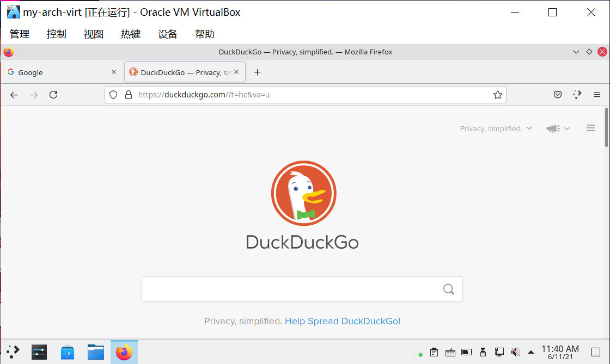This screenshot has width=610, height=364.
Task: Open the Plasma browser integration toolbar icon
Action: [x=577, y=95]
